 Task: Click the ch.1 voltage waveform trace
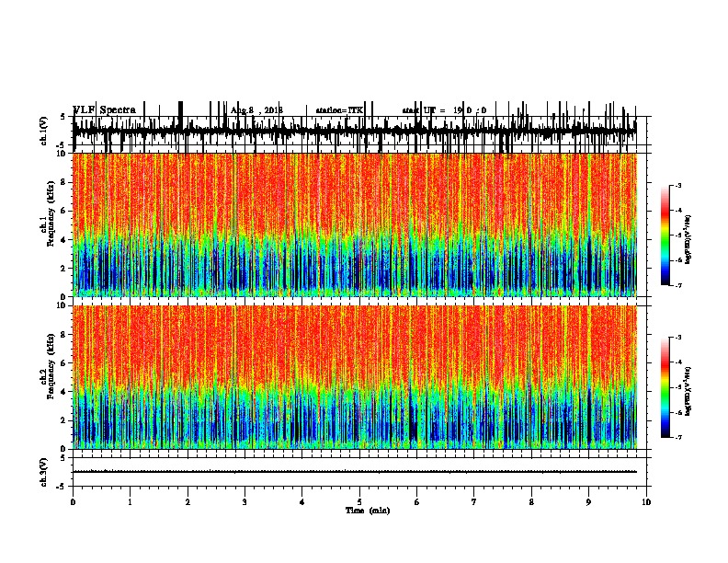tap(355, 131)
